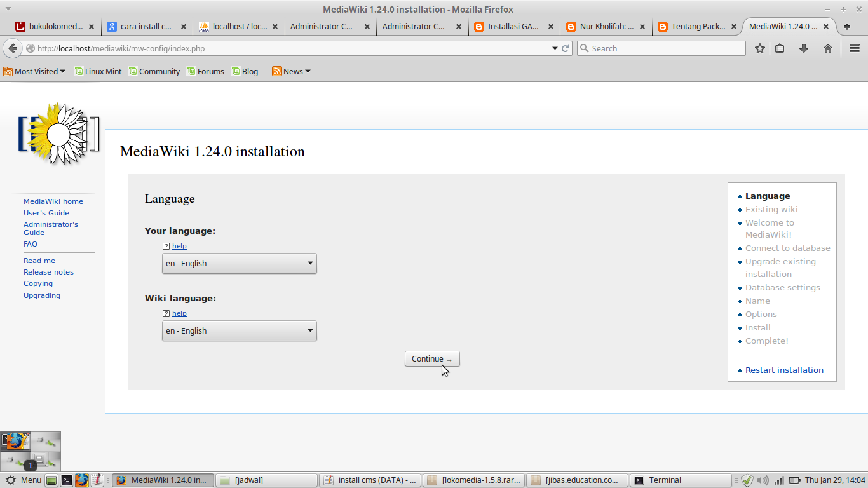Image resolution: width=868 pixels, height=488 pixels.
Task: Close the bukulokomedia tab
Action: [92, 27]
